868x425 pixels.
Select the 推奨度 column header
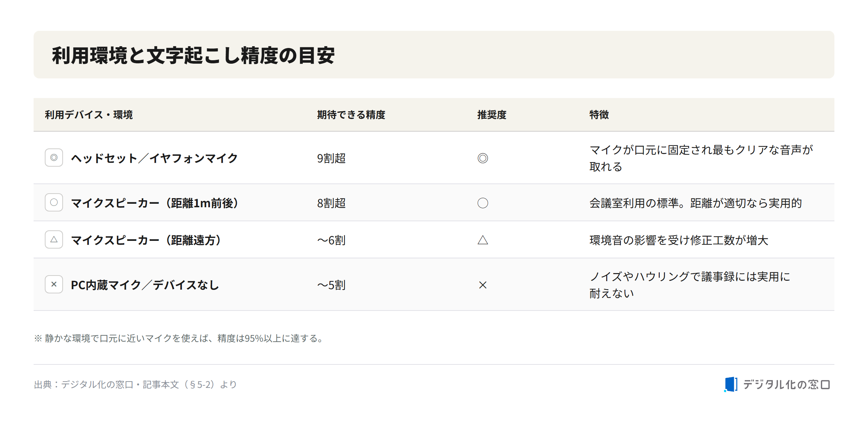pyautogui.click(x=492, y=115)
